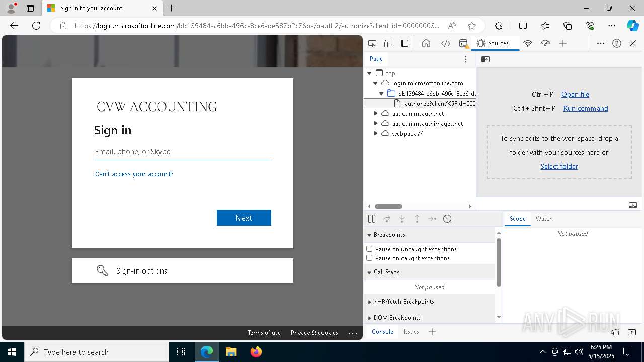Open Terms of use link
Image resolution: width=644 pixels, height=362 pixels.
click(264, 333)
